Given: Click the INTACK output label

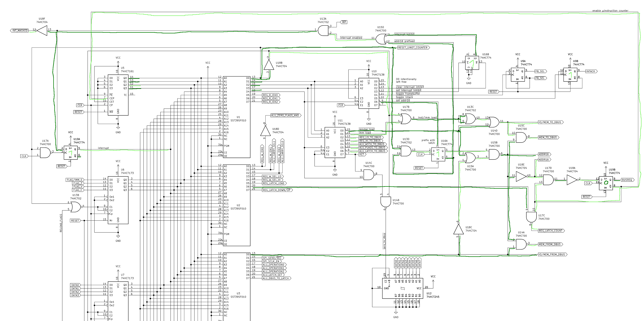Looking at the screenshot, I should click(591, 71).
